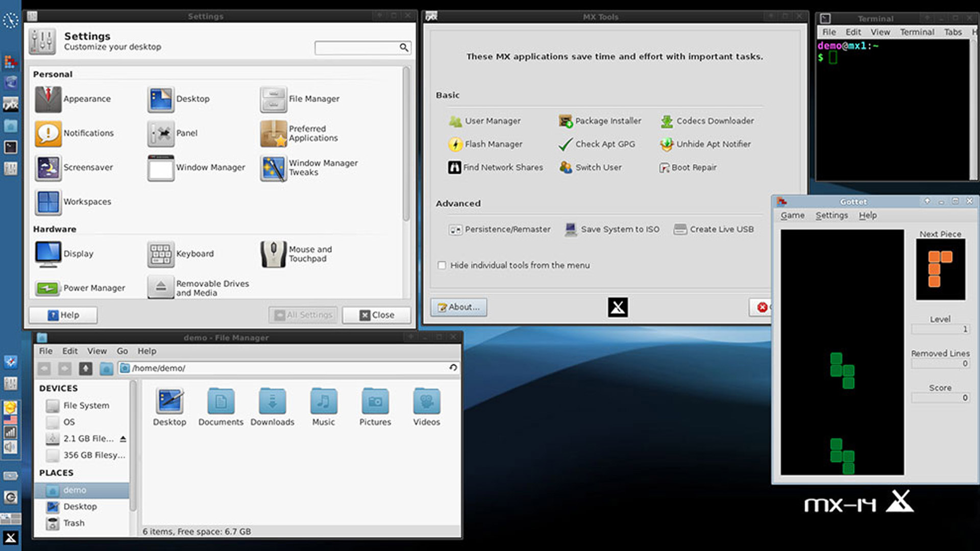This screenshot has width=980, height=551.
Task: Open the Game menu in Gottet
Action: pyautogui.click(x=792, y=215)
